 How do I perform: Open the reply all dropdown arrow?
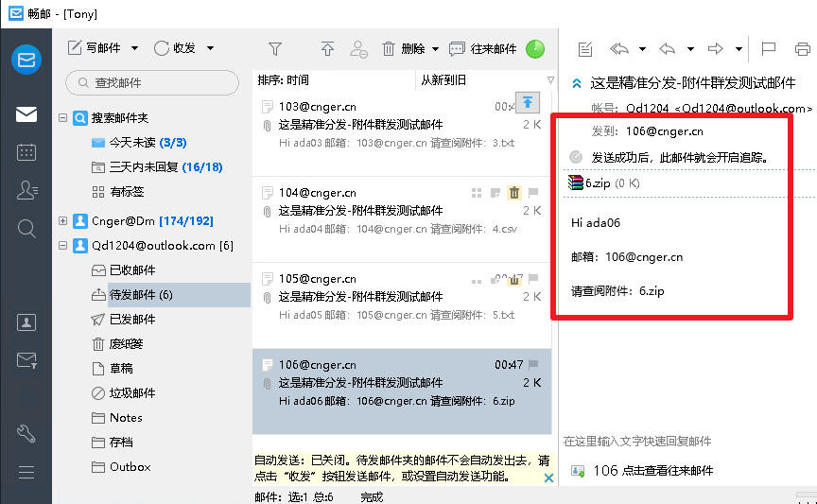pos(642,49)
